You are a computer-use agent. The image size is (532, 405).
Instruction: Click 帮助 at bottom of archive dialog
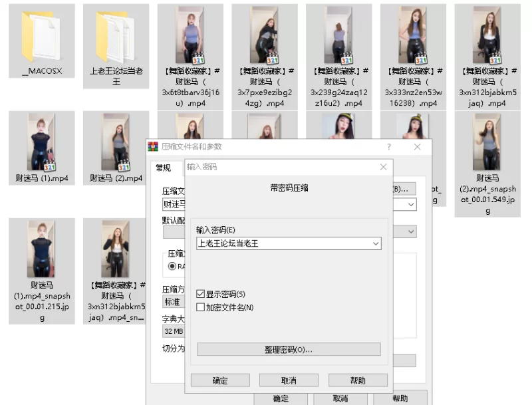click(400, 398)
